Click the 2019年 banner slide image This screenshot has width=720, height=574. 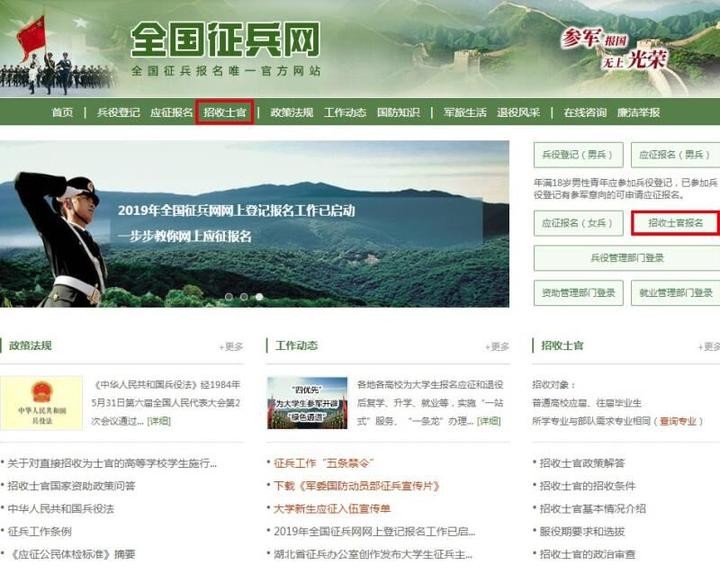click(254, 224)
